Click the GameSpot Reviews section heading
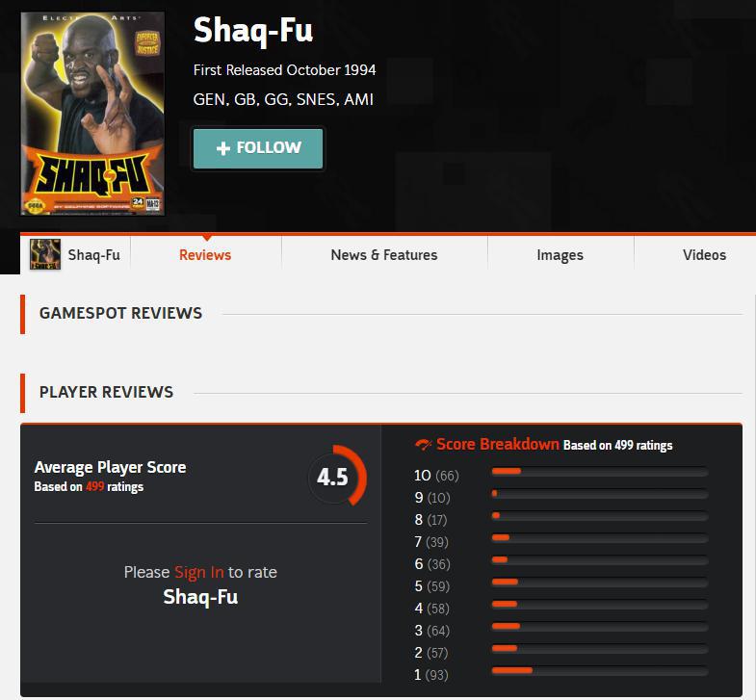This screenshot has height=700, width=756. point(120,313)
